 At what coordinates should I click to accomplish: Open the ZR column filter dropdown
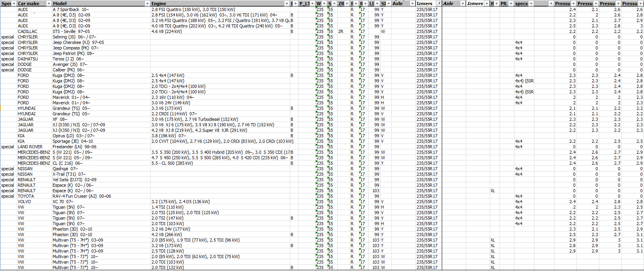click(x=347, y=4)
